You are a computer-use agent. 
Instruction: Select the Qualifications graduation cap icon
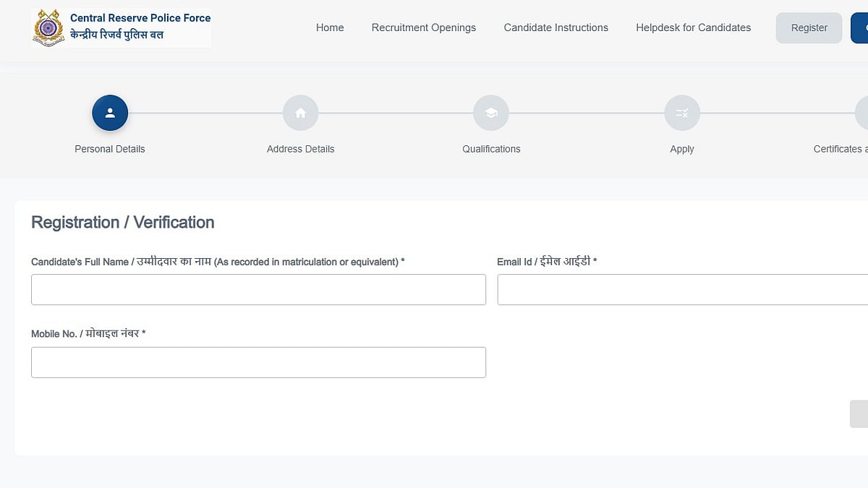tap(491, 114)
